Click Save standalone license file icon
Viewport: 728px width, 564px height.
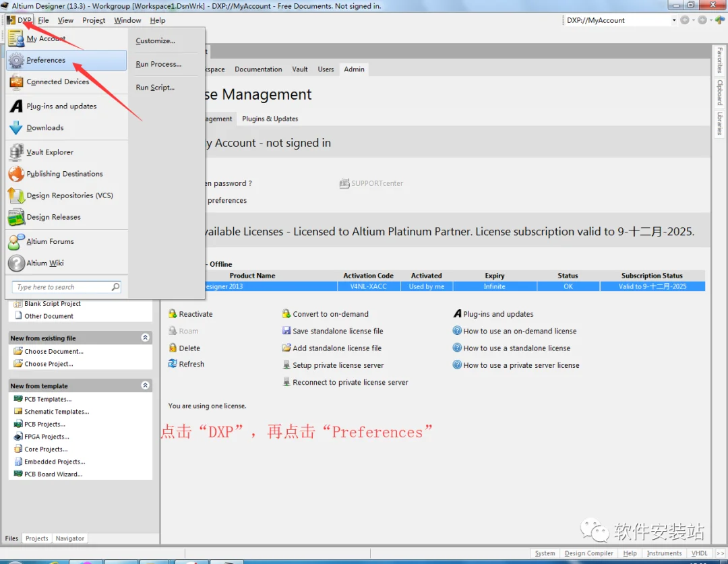pos(286,330)
